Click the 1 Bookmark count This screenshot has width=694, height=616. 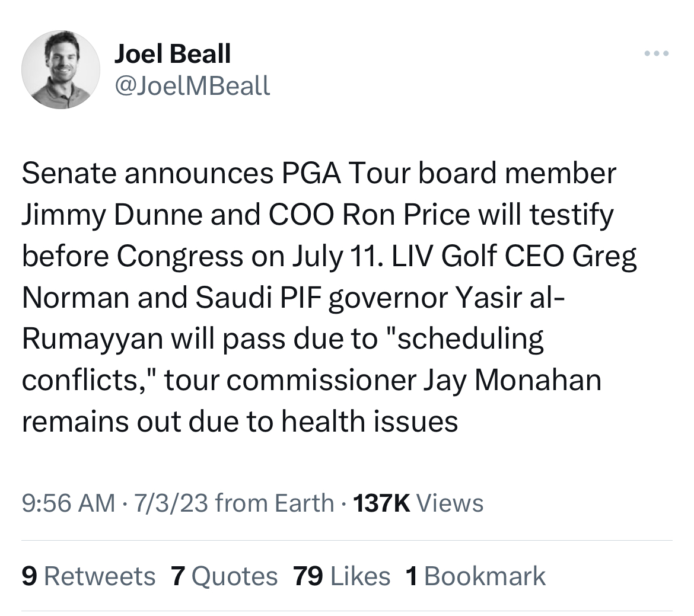[475, 576]
